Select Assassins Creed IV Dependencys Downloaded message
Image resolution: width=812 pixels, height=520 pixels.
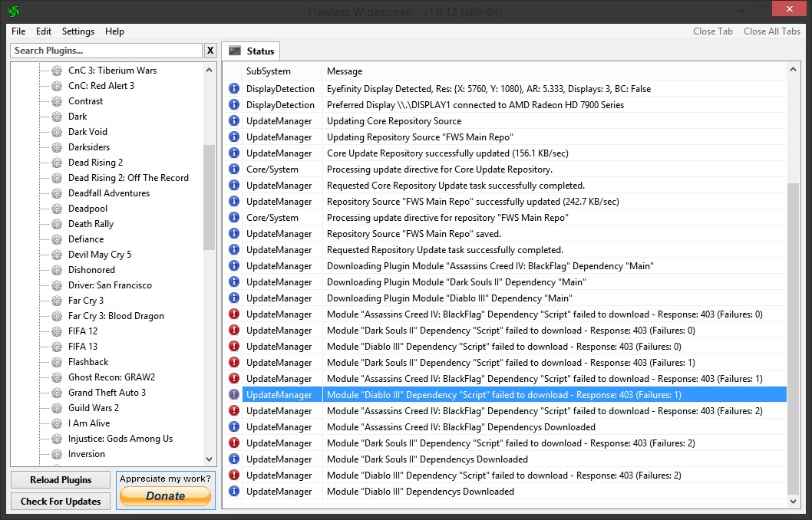(461, 427)
